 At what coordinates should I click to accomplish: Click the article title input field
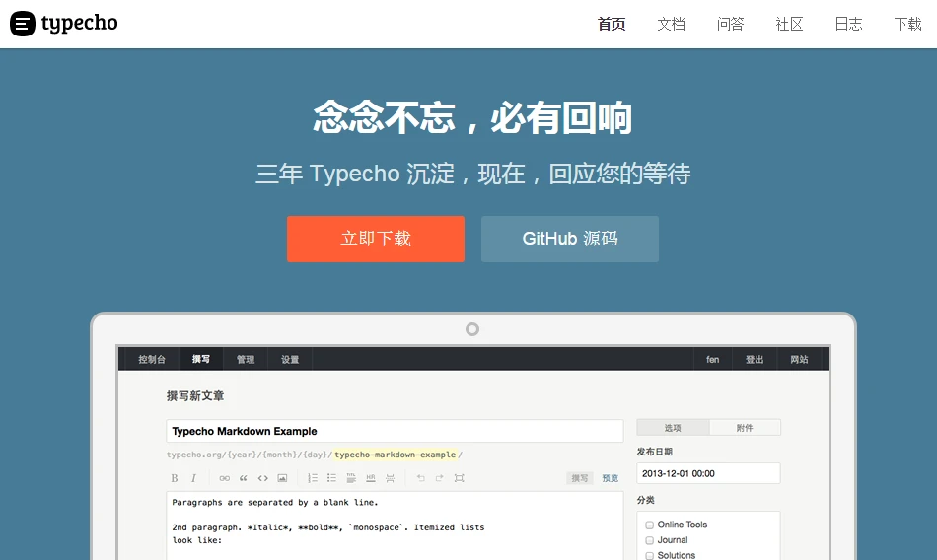pos(395,431)
